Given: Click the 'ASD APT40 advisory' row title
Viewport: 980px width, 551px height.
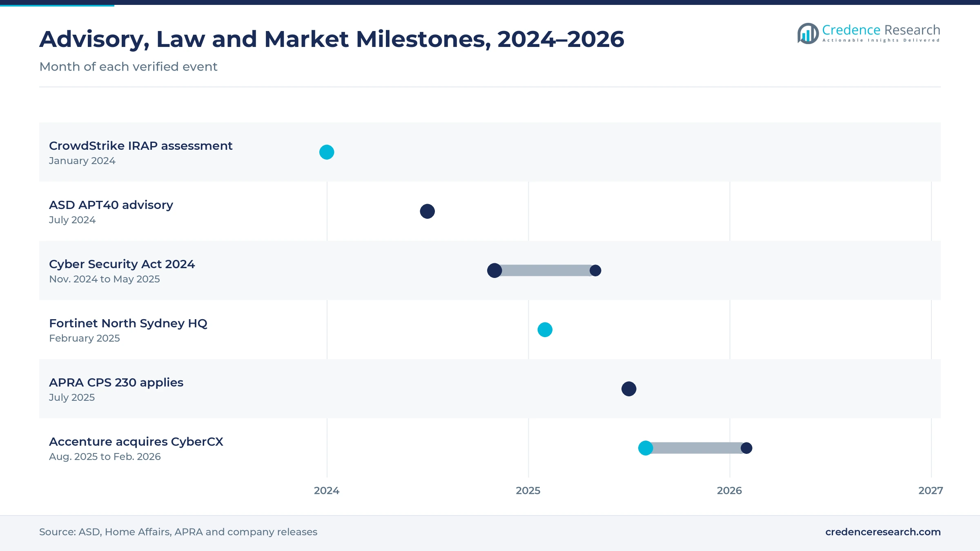Looking at the screenshot, I should pyautogui.click(x=111, y=205).
